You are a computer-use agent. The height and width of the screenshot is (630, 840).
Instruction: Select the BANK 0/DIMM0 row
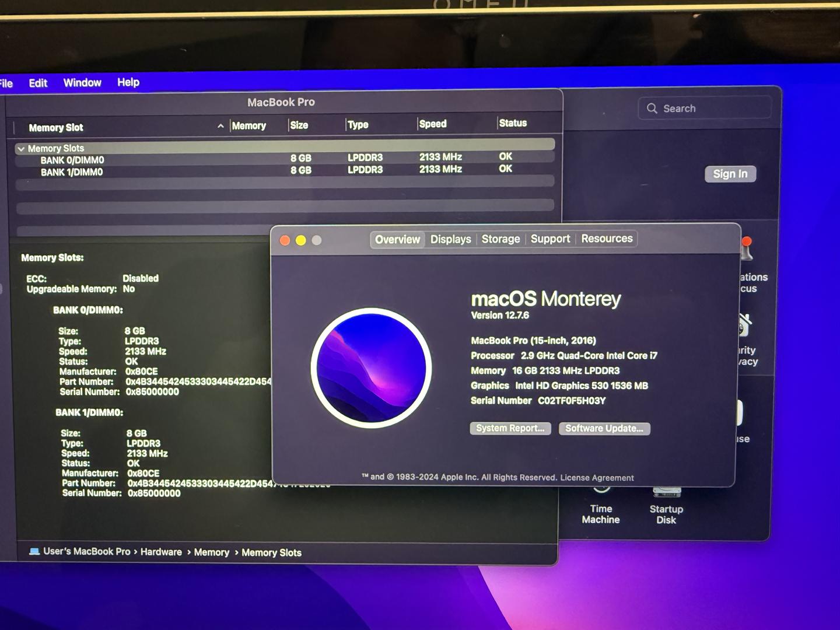point(72,160)
